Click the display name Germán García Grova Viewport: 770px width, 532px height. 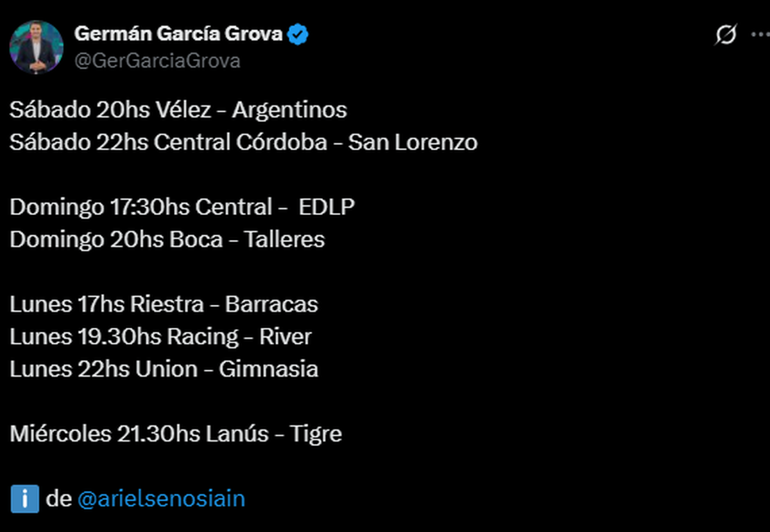[x=178, y=34]
